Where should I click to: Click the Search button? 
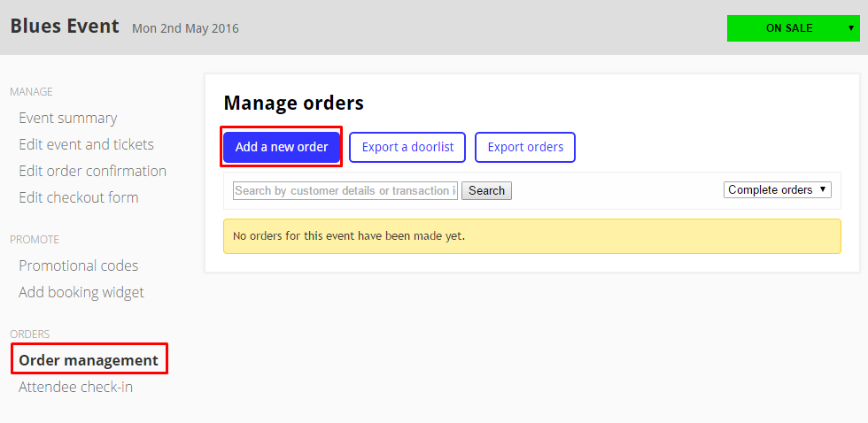tap(486, 191)
